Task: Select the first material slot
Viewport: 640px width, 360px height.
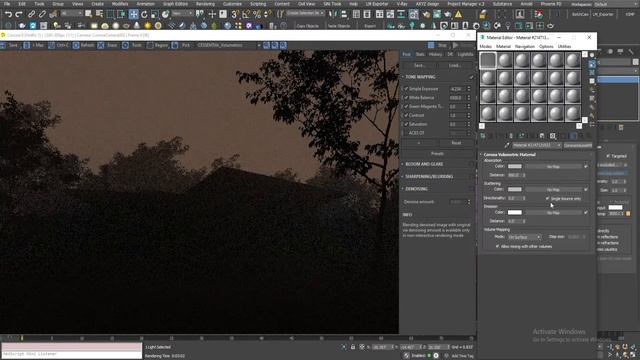Action: tap(488, 60)
